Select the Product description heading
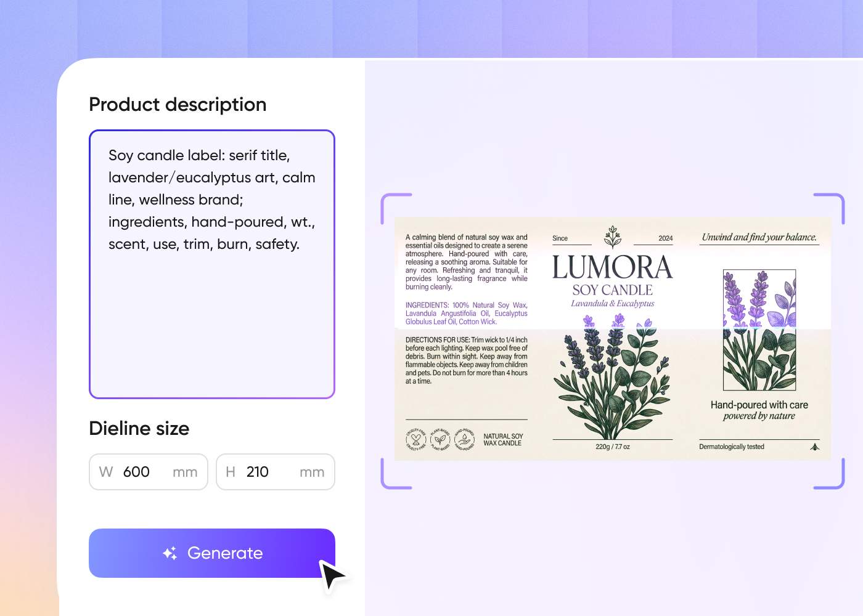The image size is (863, 616). 178,105
